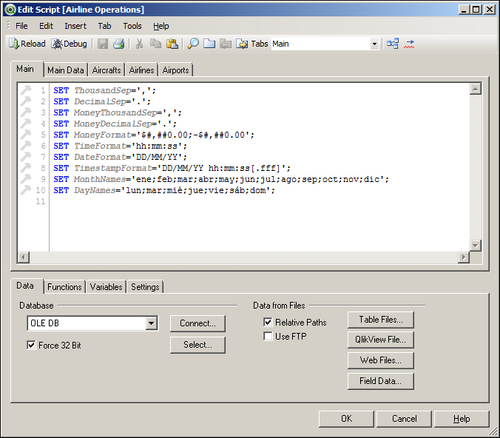Click the Connect... button
This screenshot has width=500, height=438.
coord(198,323)
